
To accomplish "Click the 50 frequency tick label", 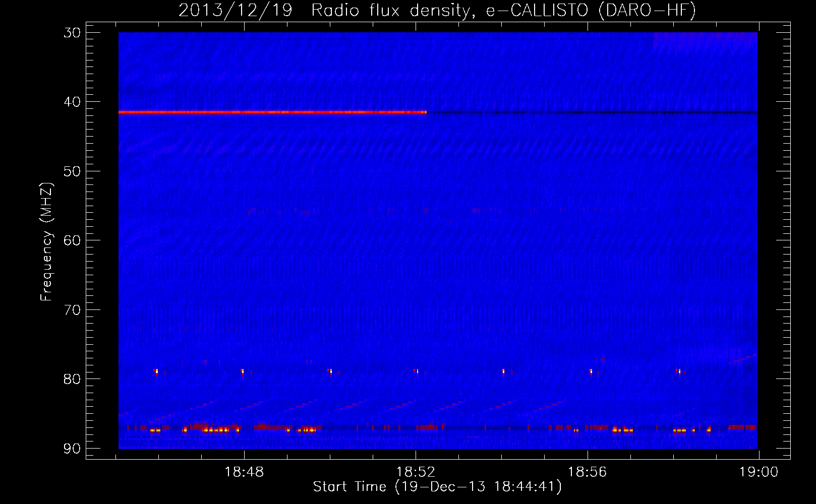I will point(72,171).
